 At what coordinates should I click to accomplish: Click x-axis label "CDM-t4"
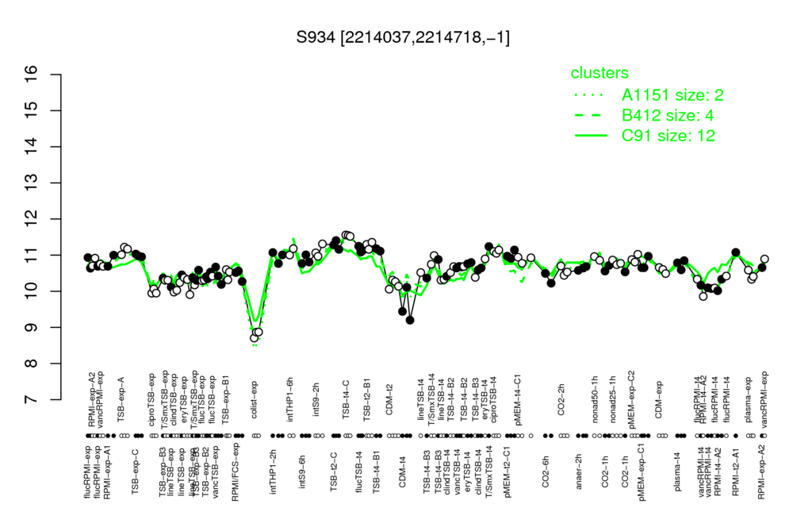pos(402,471)
